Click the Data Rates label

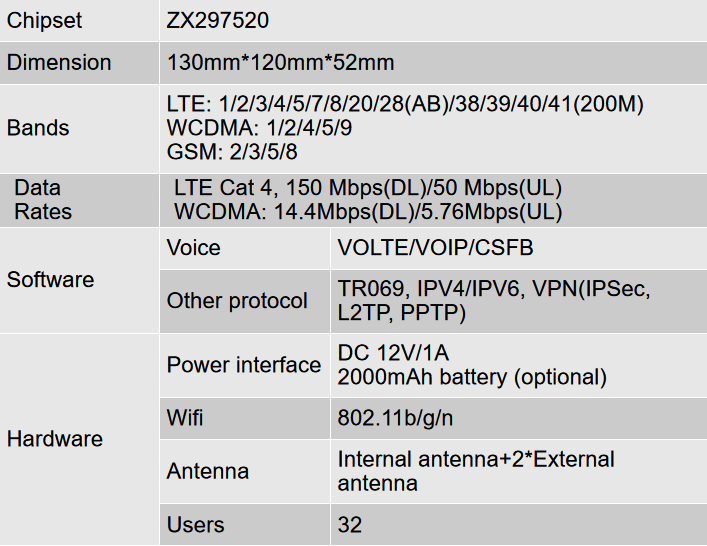[x=43, y=200]
